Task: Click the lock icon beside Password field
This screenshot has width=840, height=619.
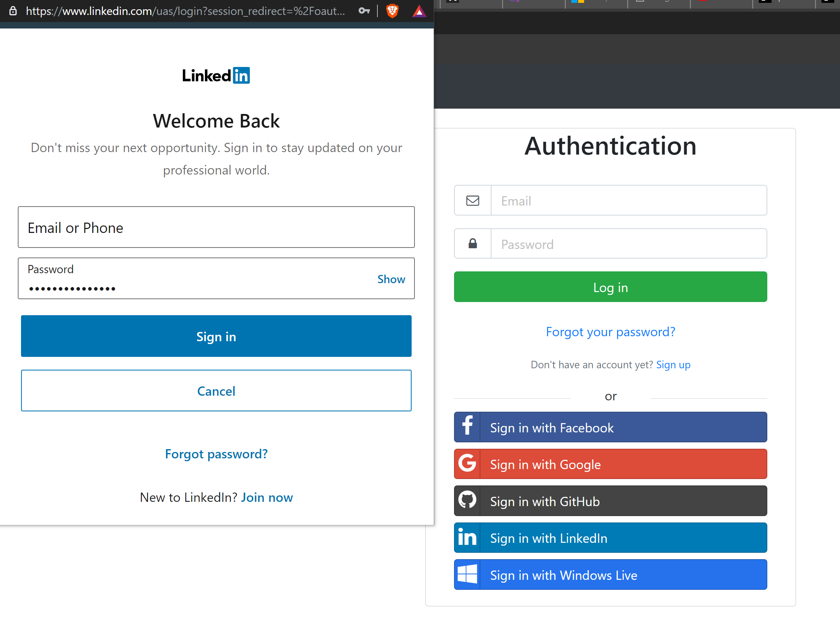Action: tap(472, 244)
